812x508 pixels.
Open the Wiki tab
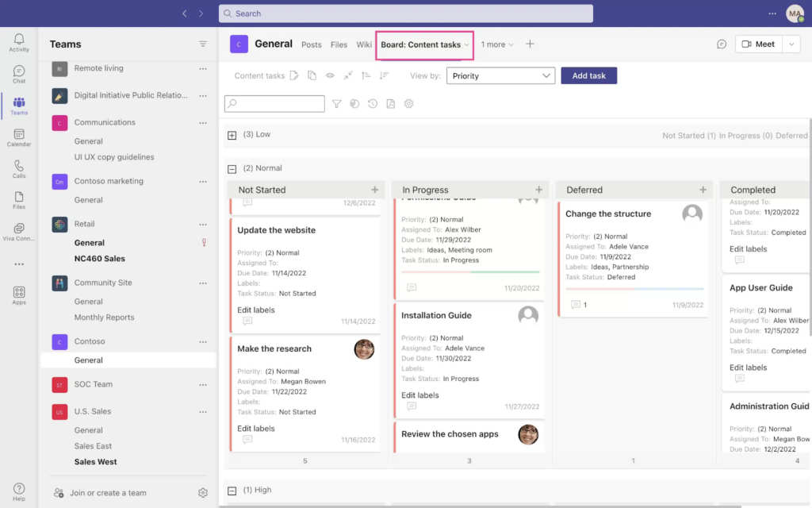coord(364,44)
